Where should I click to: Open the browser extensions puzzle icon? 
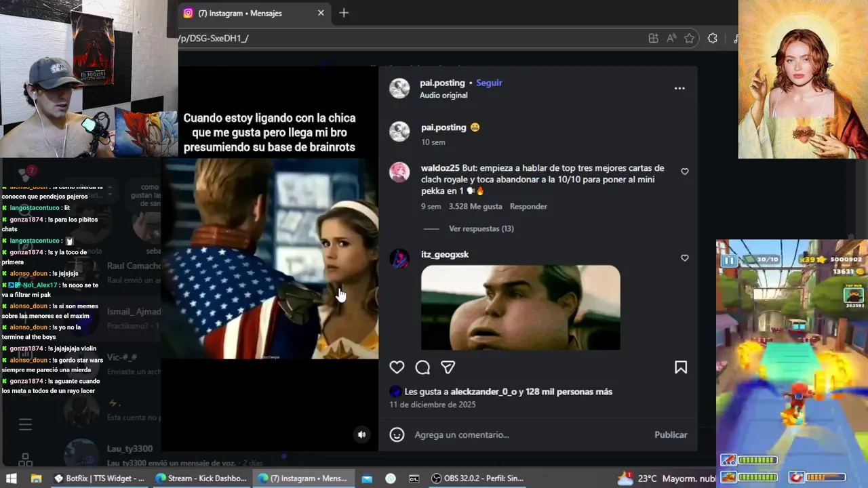712,39
